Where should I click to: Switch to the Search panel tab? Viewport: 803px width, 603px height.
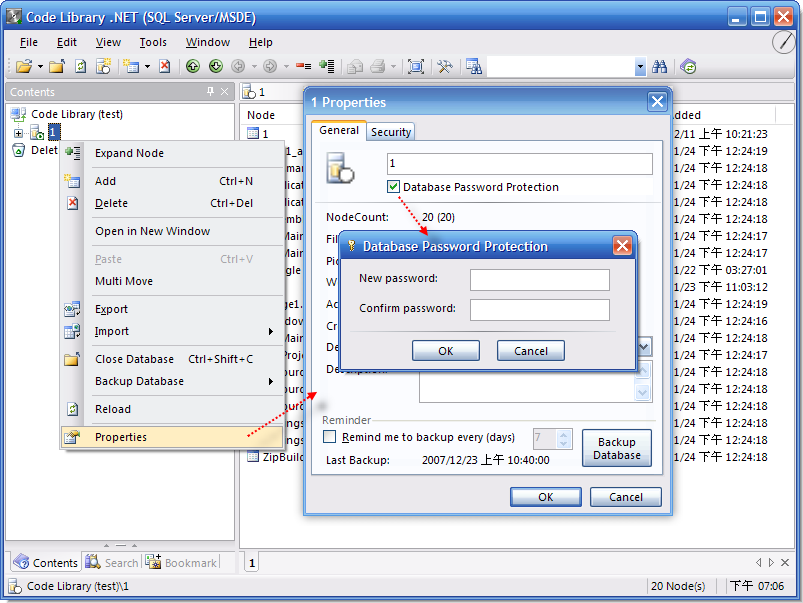(112, 563)
